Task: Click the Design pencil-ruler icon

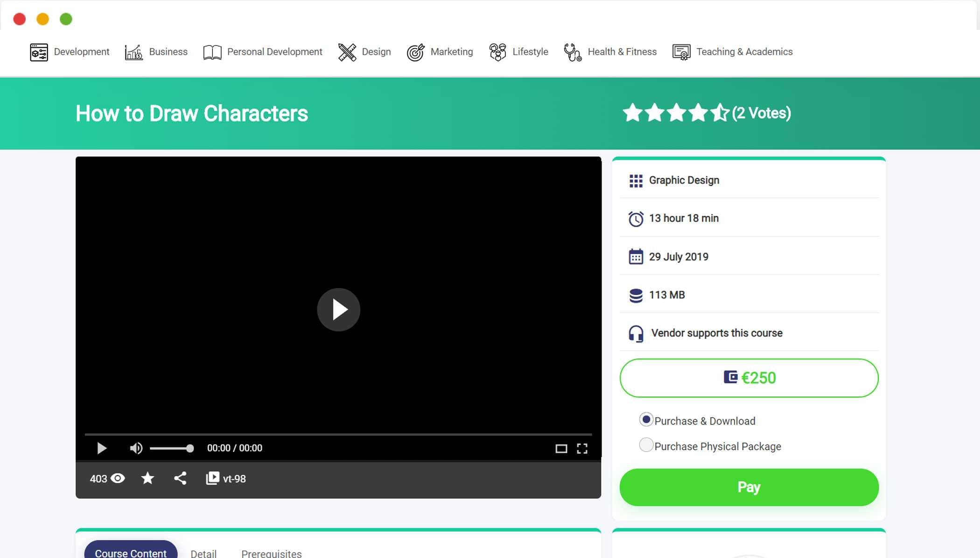Action: pyautogui.click(x=347, y=52)
